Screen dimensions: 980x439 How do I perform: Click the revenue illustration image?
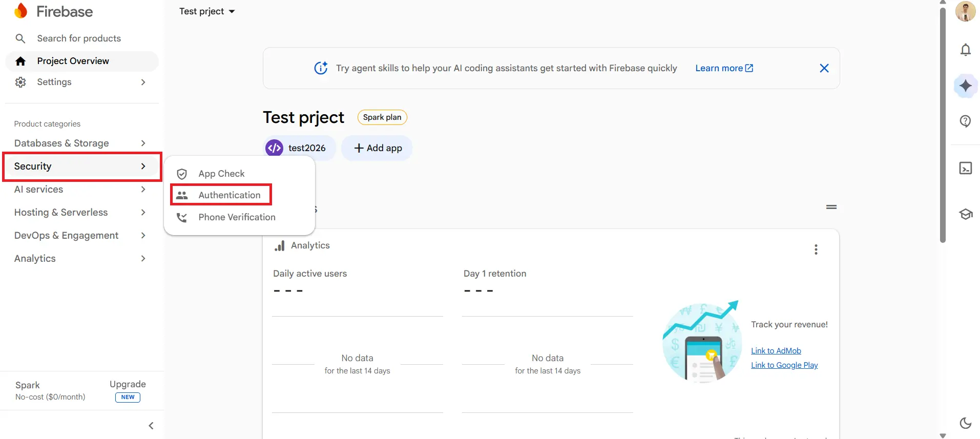click(702, 342)
